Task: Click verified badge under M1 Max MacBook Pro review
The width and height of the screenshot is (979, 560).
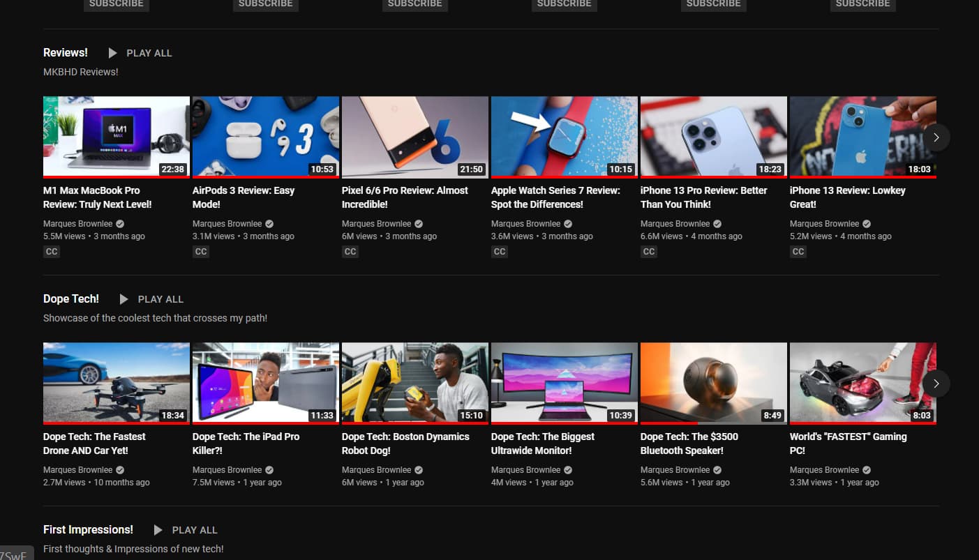Action: pyautogui.click(x=120, y=224)
